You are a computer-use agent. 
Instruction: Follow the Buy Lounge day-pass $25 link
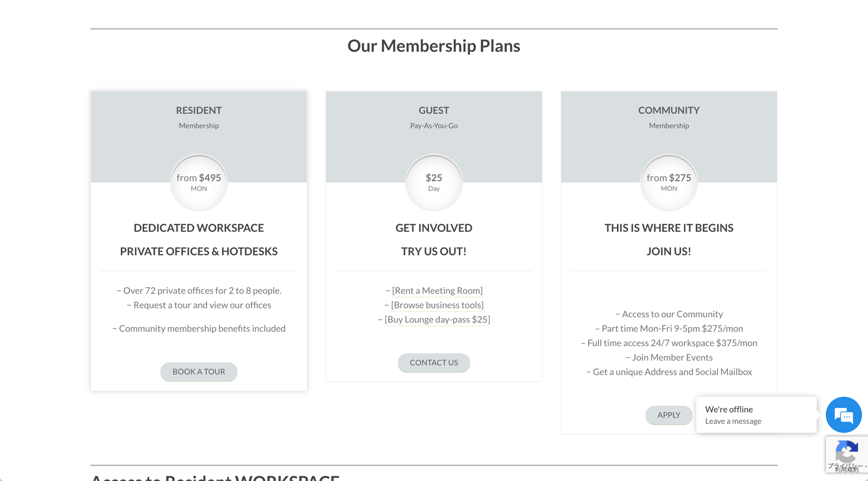[437, 320]
